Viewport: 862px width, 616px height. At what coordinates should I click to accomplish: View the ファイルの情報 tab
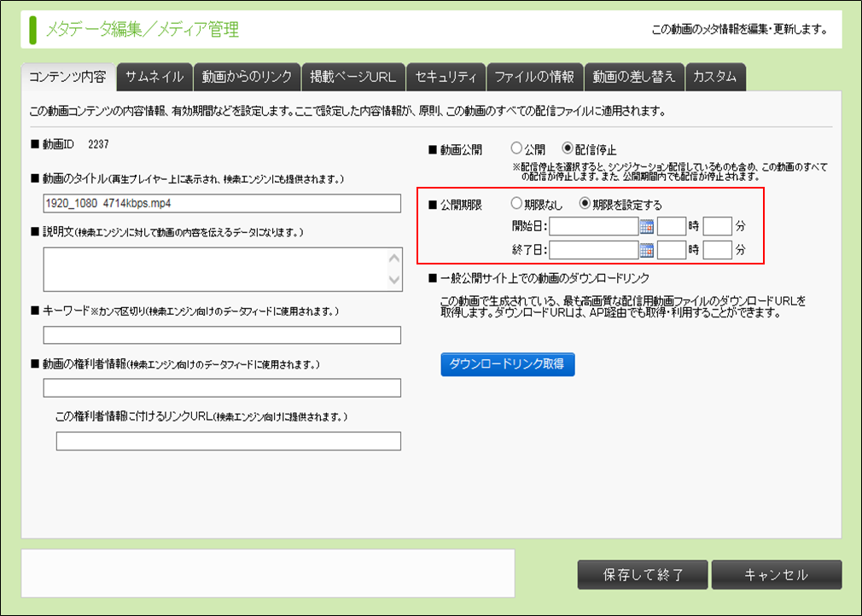pos(534,77)
